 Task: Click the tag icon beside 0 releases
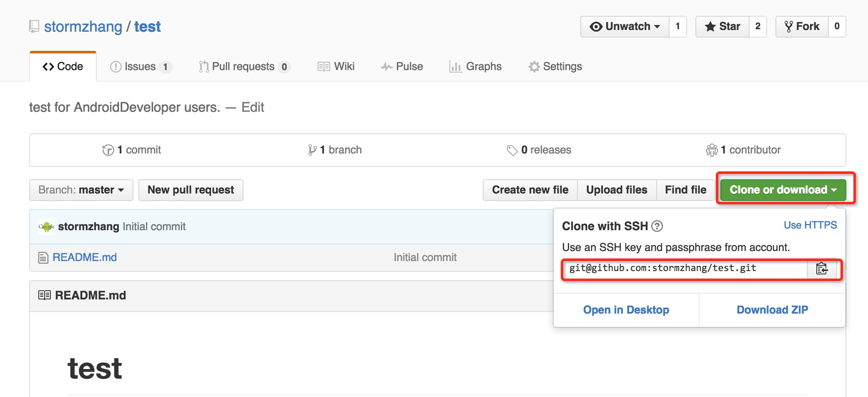[x=512, y=150]
